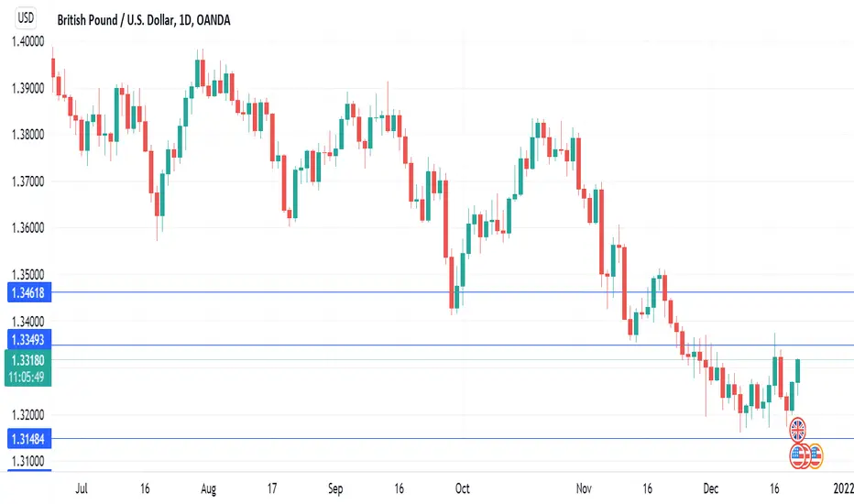854x504 pixels.
Task: Click the 1.32000 price axis label
Action: pos(27,414)
